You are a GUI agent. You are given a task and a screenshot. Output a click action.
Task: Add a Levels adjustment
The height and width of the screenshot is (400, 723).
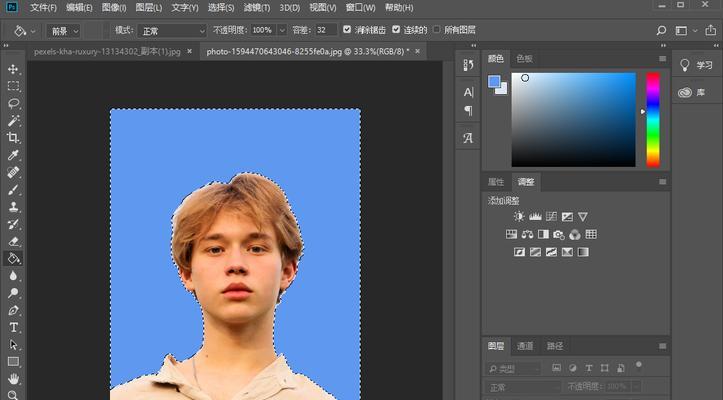click(535, 216)
